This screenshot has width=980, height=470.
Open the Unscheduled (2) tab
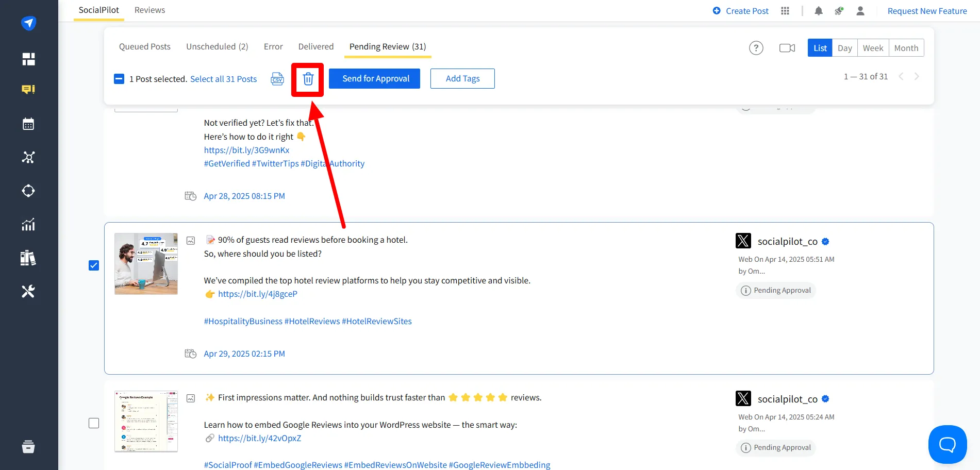click(217, 46)
